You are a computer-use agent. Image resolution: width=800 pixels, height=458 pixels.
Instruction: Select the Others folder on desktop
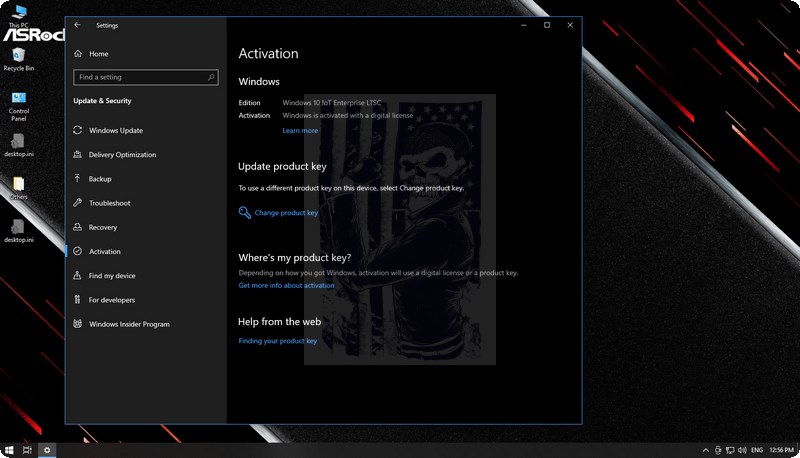pos(19,188)
